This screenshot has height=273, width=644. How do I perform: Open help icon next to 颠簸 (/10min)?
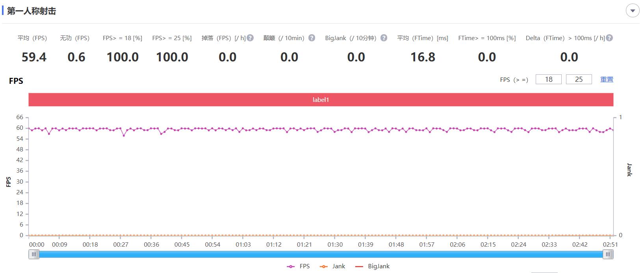[x=312, y=38]
